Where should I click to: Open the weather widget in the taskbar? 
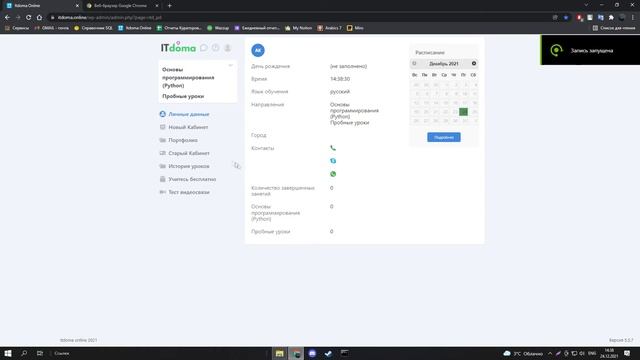pos(523,353)
